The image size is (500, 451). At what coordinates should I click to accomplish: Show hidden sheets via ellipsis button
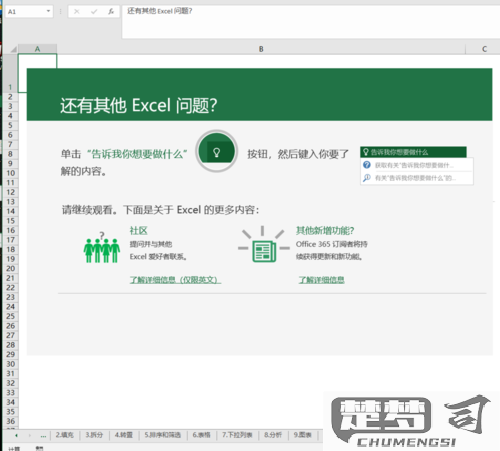tap(43, 435)
